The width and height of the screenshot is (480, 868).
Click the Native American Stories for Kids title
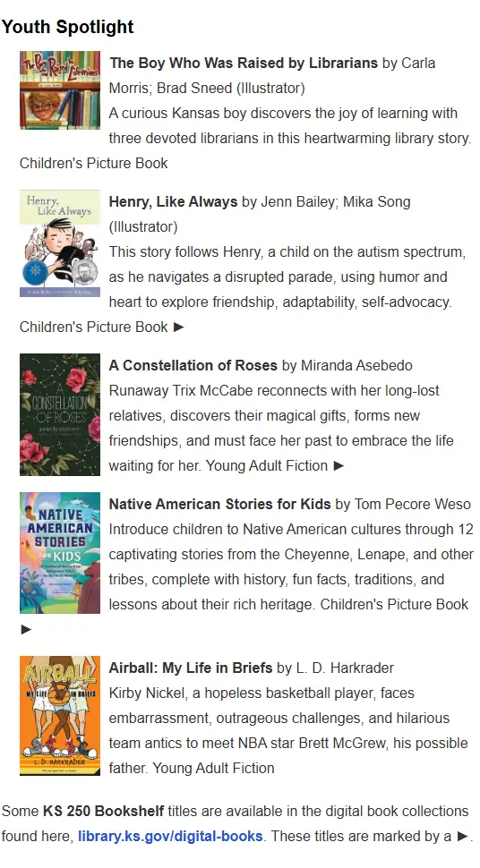[219, 505]
